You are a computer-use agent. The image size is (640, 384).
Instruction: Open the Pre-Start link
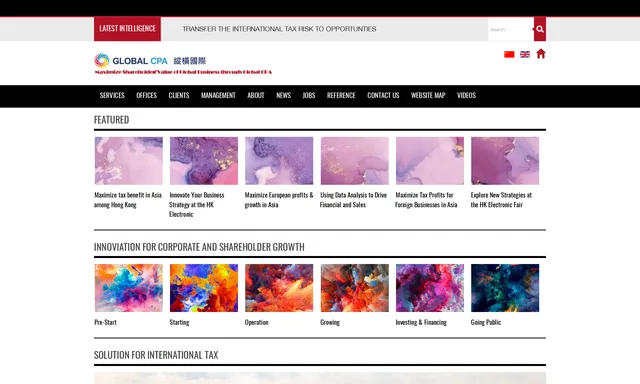click(105, 322)
